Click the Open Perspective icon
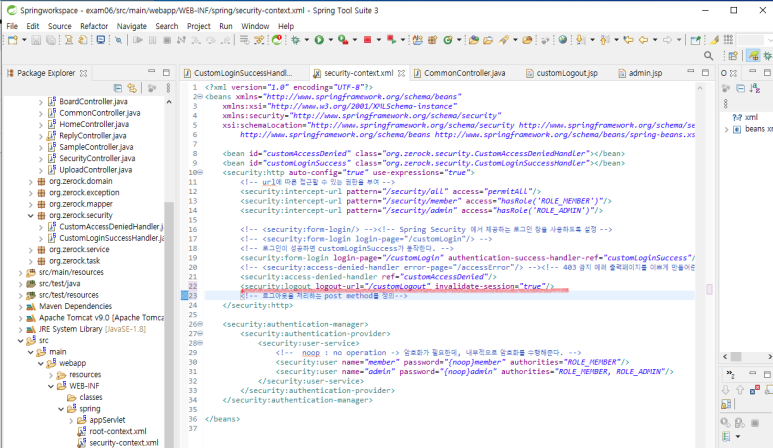The width and height of the screenshot is (773, 448). tap(733, 56)
